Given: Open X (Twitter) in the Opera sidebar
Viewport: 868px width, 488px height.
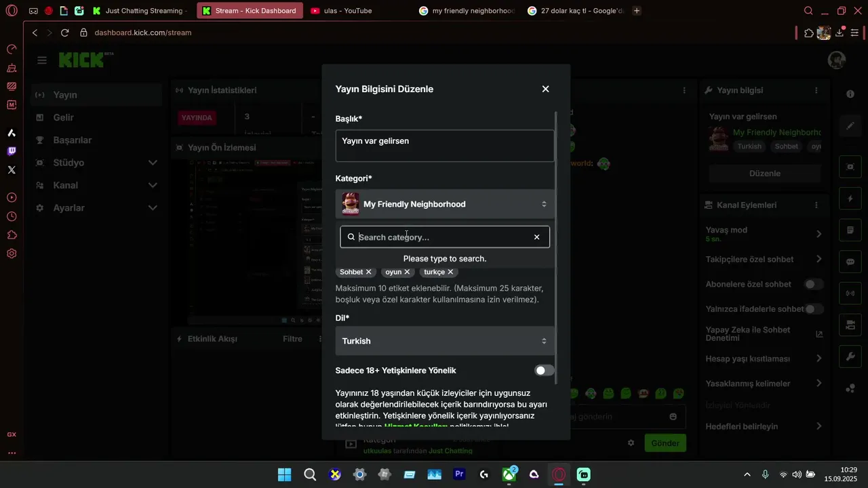Looking at the screenshot, I should click(x=12, y=170).
